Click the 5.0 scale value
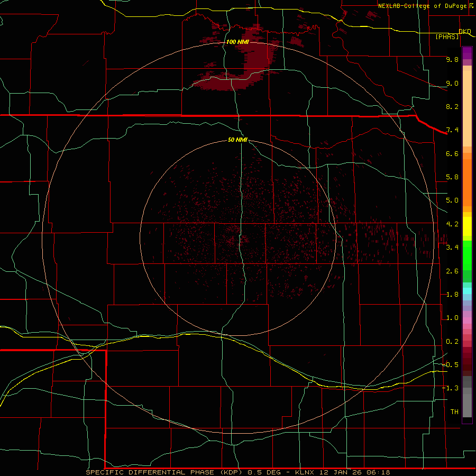 click(452, 200)
